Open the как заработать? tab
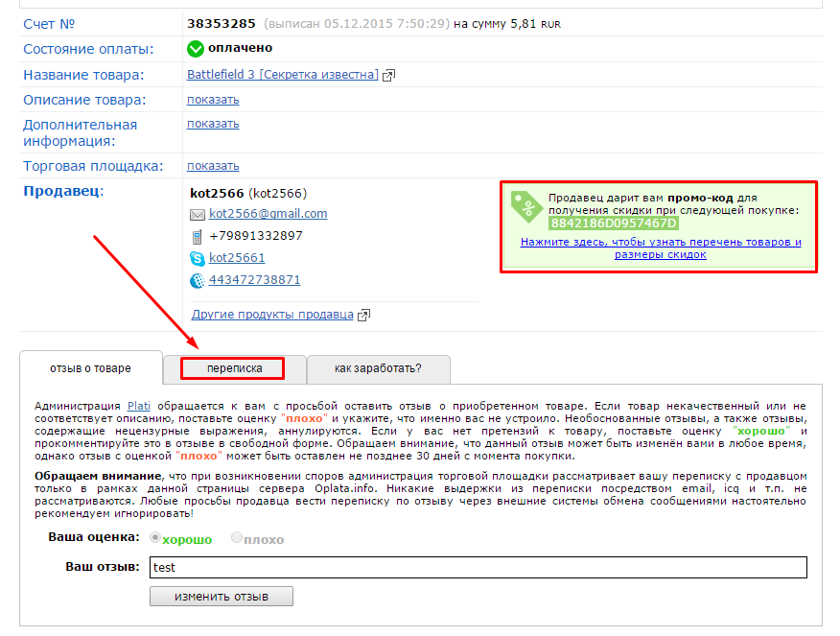840x636 pixels. click(x=378, y=368)
